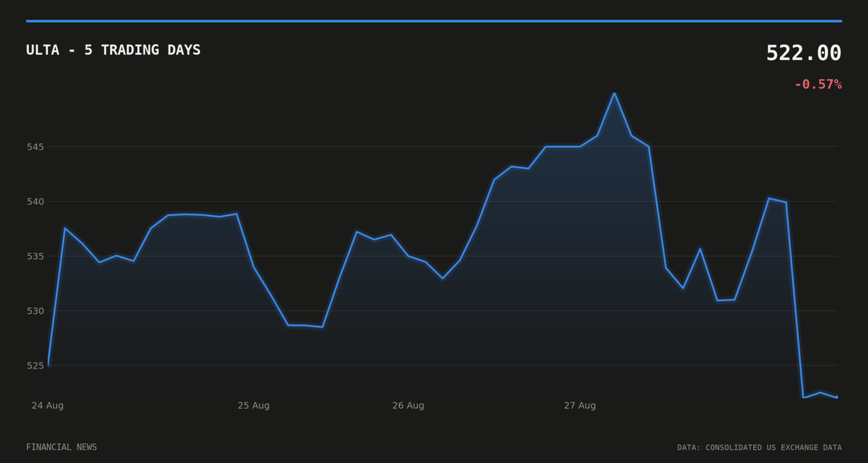Click the '26 Aug' date label
Screen dimensions: 868x463
click(x=408, y=405)
